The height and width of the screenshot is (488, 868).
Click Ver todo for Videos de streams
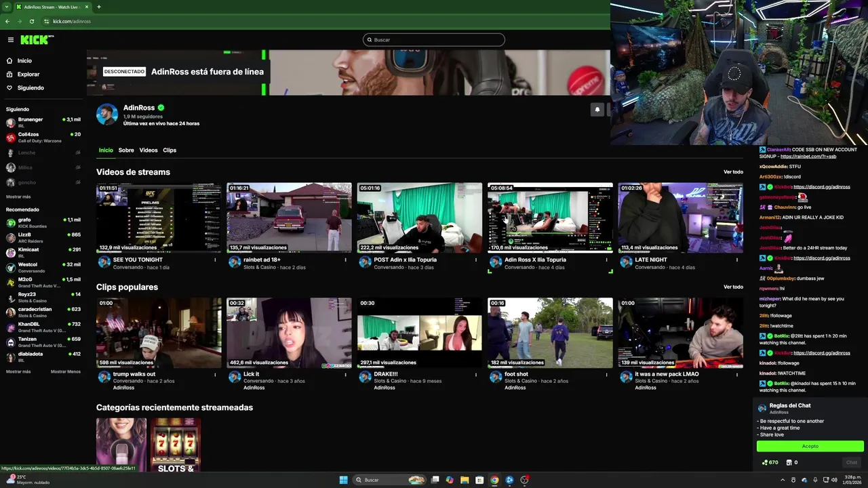coord(733,172)
